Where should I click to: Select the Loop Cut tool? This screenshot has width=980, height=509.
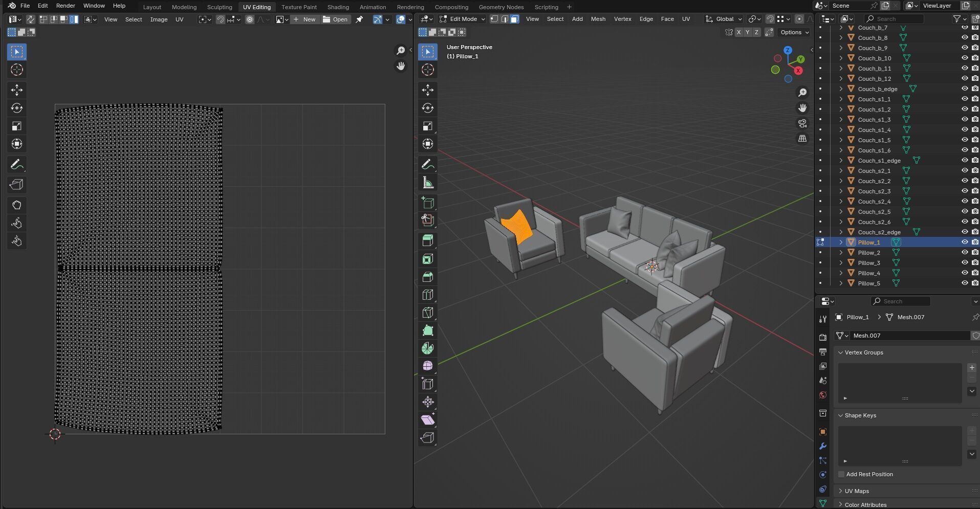(428, 295)
